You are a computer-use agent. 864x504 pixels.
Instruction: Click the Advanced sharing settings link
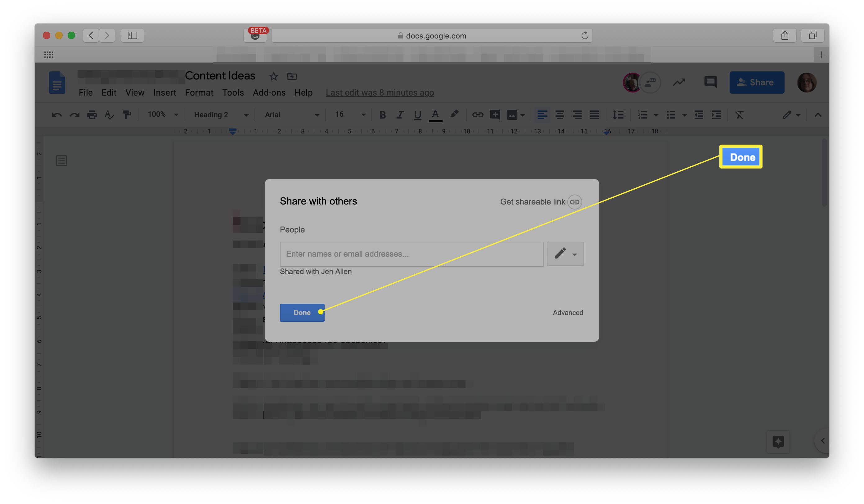[x=567, y=313]
